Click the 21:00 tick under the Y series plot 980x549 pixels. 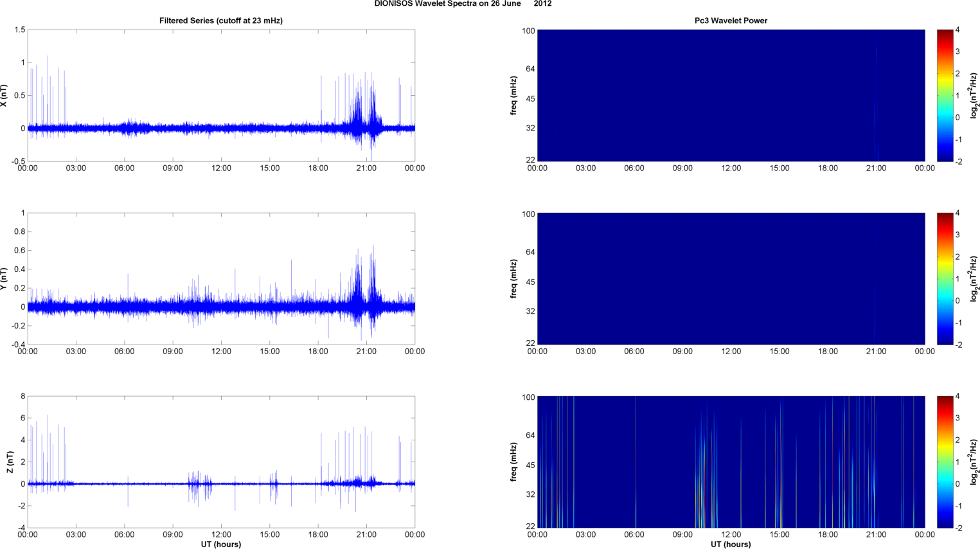coord(366,352)
